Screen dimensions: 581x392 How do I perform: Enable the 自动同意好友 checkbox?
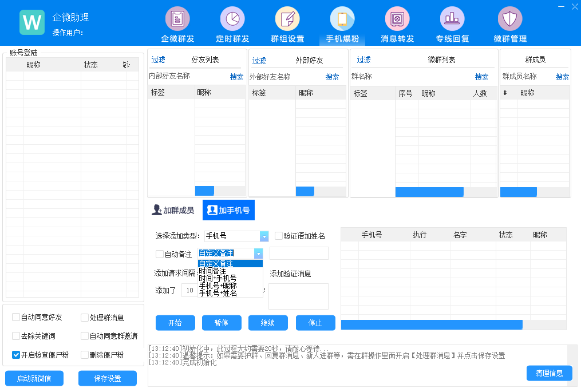[x=16, y=318]
